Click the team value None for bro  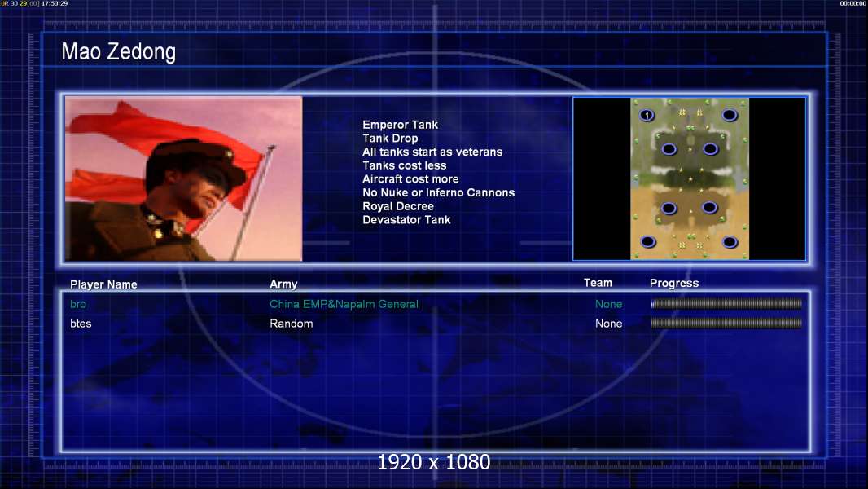point(608,304)
